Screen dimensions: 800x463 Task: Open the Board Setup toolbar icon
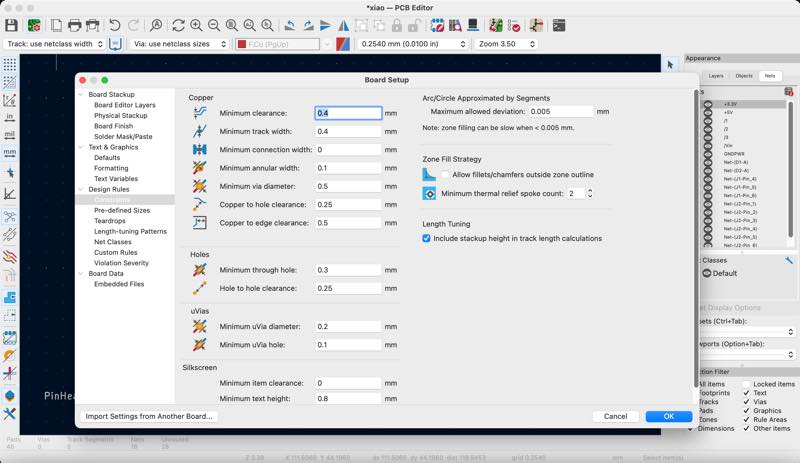[34, 25]
